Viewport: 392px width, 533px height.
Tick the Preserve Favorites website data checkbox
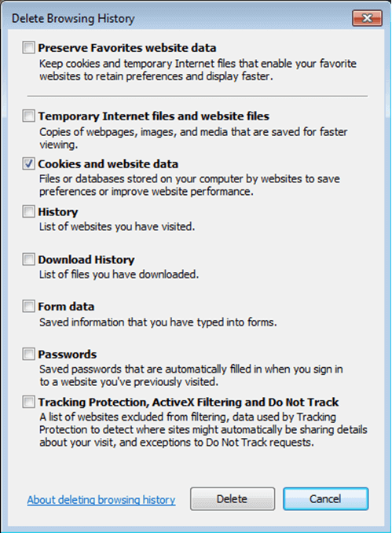(28, 48)
